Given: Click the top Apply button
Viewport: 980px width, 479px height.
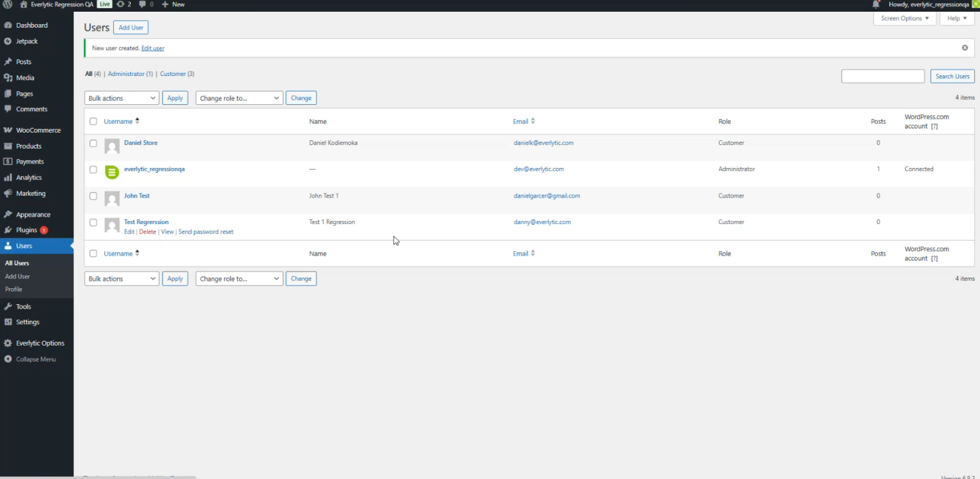Looking at the screenshot, I should 175,98.
